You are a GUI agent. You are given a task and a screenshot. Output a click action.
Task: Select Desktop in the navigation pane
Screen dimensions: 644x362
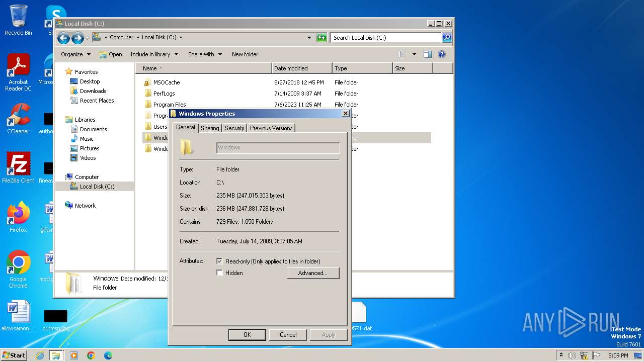point(90,81)
